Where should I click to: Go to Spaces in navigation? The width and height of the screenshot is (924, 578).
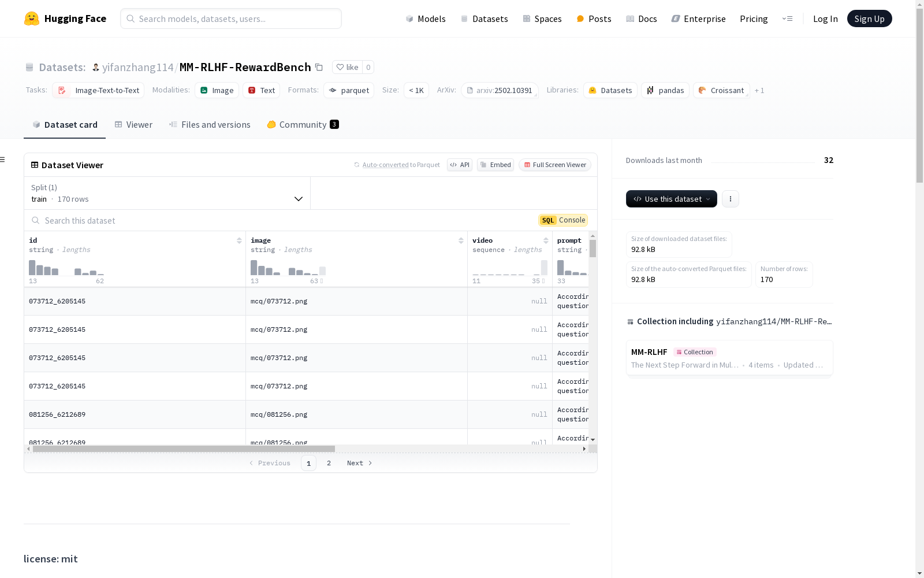click(x=542, y=18)
